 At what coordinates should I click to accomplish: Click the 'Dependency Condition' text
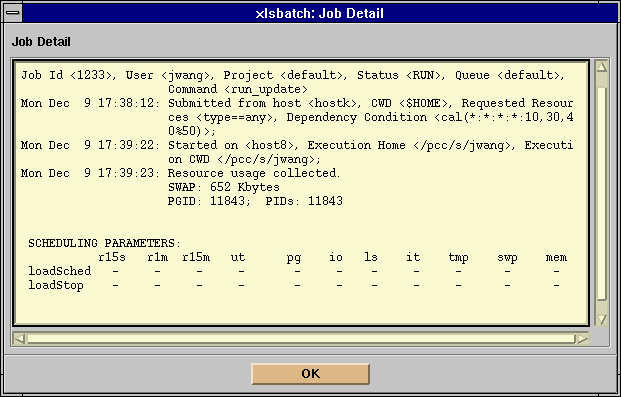[x=356, y=117]
